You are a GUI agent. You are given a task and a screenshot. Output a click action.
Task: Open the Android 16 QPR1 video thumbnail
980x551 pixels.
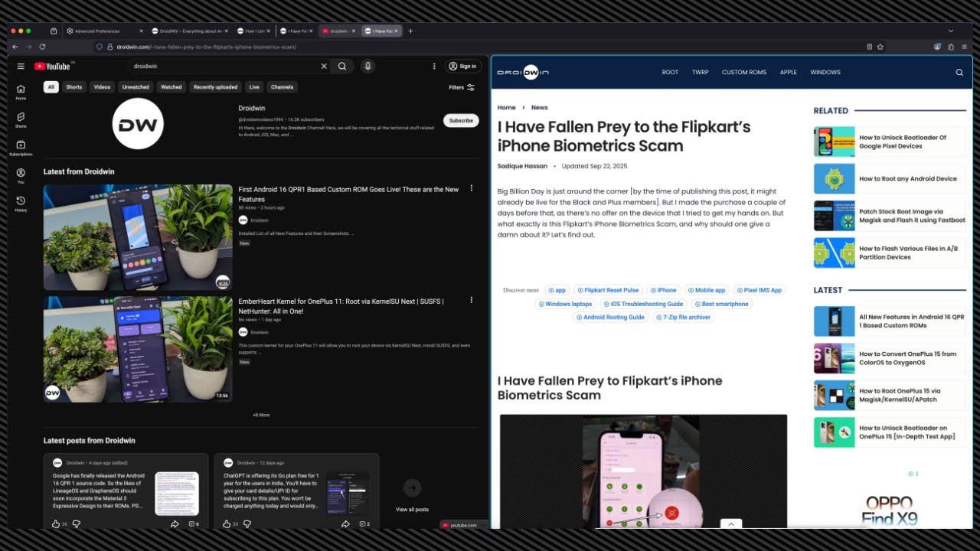[138, 237]
